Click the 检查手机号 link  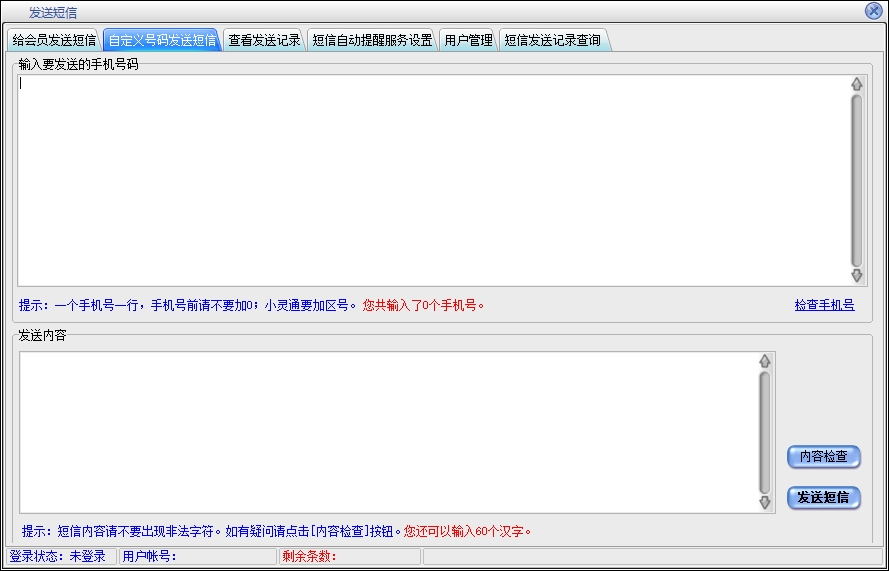[x=824, y=305]
